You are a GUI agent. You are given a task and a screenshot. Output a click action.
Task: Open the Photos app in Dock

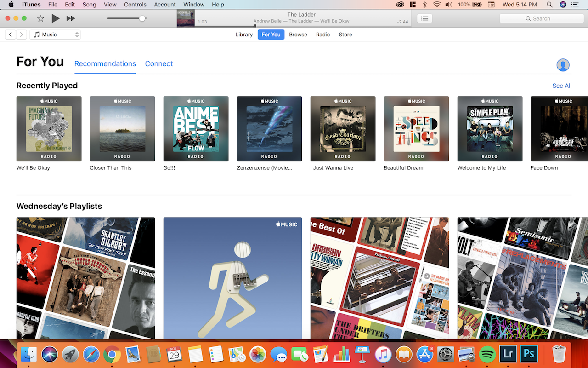coord(258,354)
